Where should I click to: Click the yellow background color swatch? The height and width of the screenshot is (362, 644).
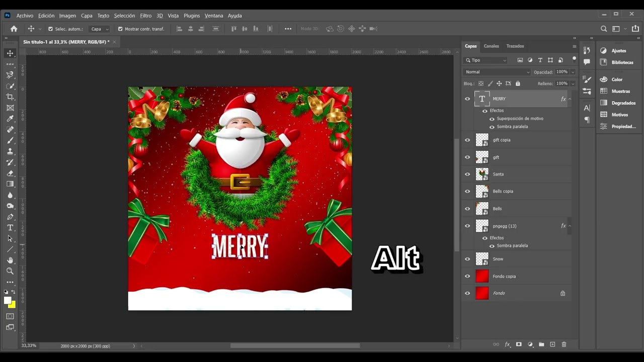(13, 306)
